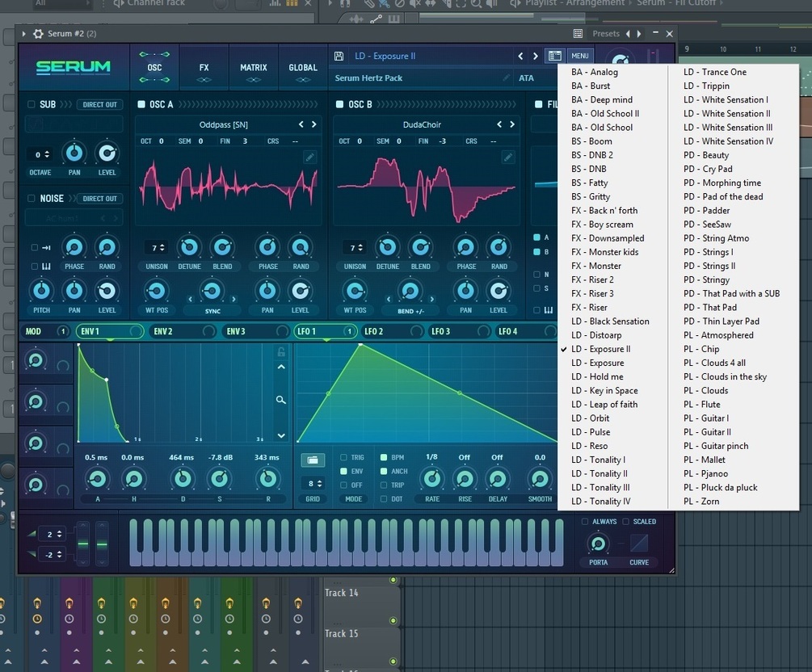Click the LFO 1 curve peak point
812x672 pixels.
tap(360, 344)
